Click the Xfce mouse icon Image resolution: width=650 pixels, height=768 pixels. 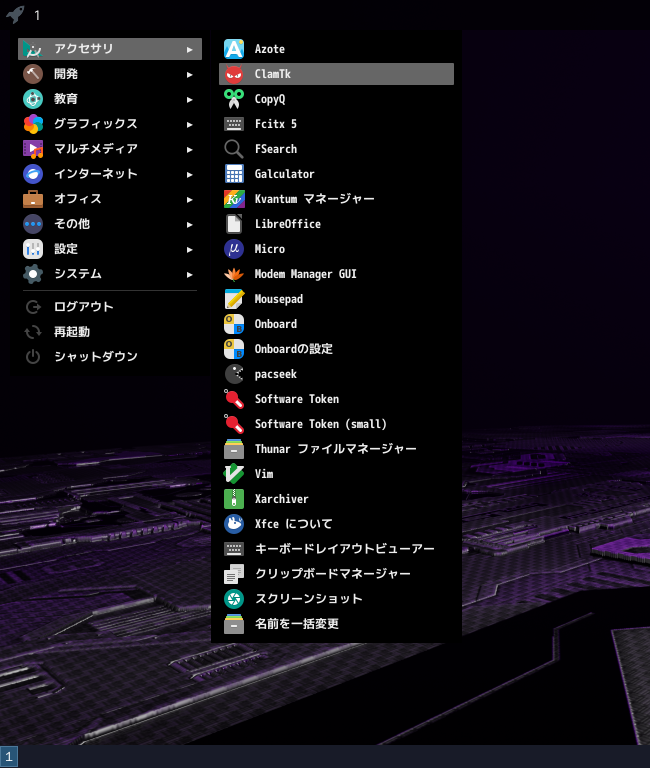(234, 524)
